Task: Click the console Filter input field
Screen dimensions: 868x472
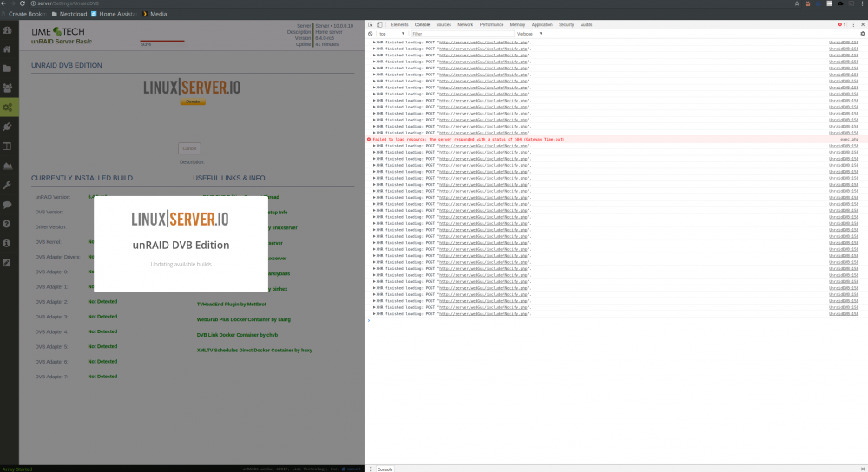Action: [x=462, y=34]
